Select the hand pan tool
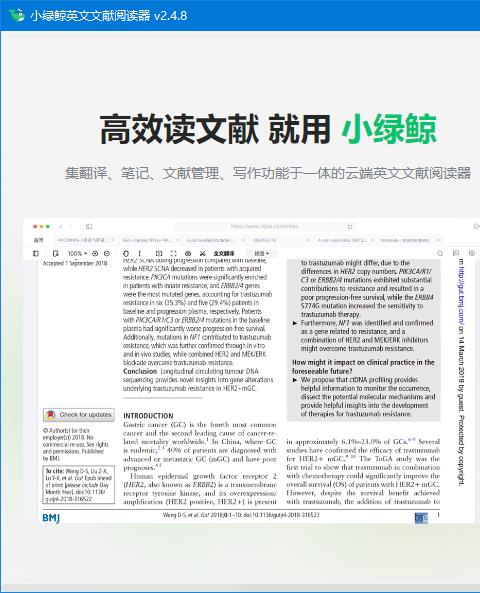Viewport: 480px width, 593px height. (126, 253)
